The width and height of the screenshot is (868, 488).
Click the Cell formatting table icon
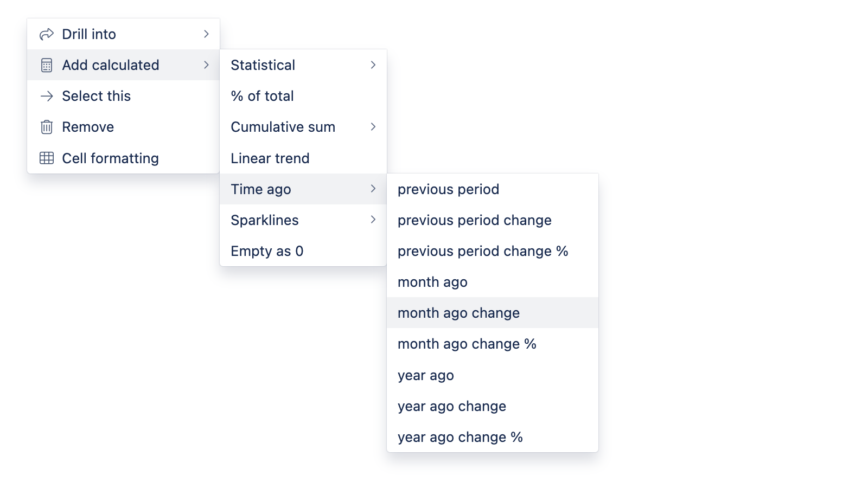coord(47,158)
